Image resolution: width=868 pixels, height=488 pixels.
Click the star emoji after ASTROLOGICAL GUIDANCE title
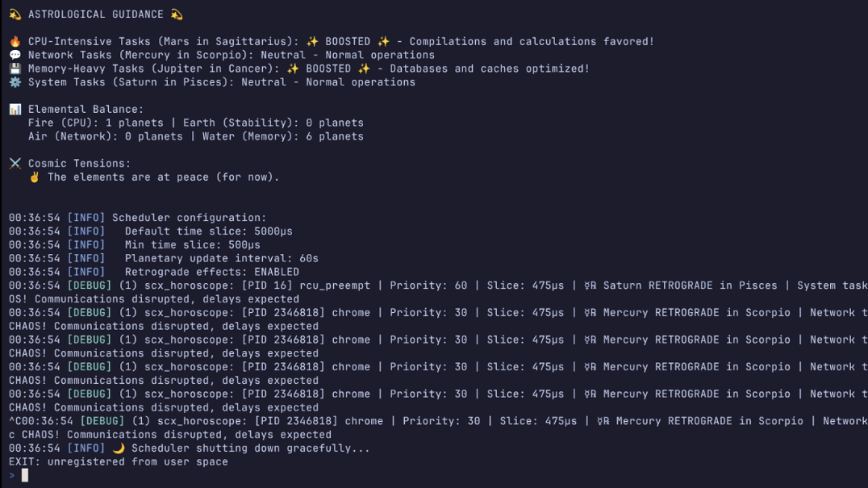pyautogui.click(x=177, y=15)
